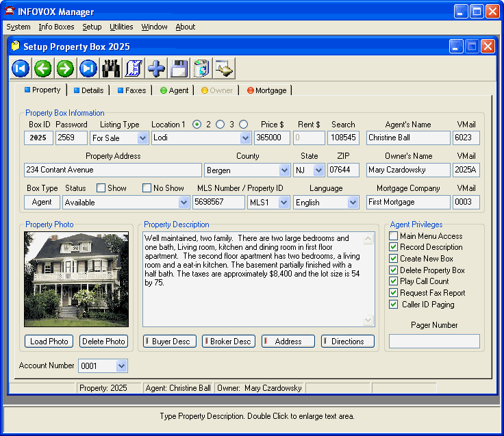Image resolution: width=504 pixels, height=436 pixels.
Task: Click the Delete Photo button
Action: [x=103, y=342]
